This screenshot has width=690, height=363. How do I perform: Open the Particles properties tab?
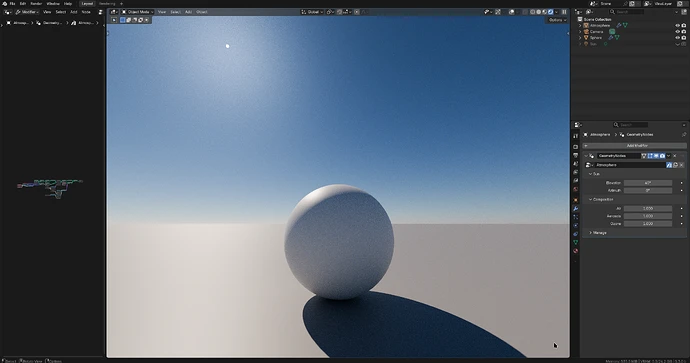coord(576,217)
